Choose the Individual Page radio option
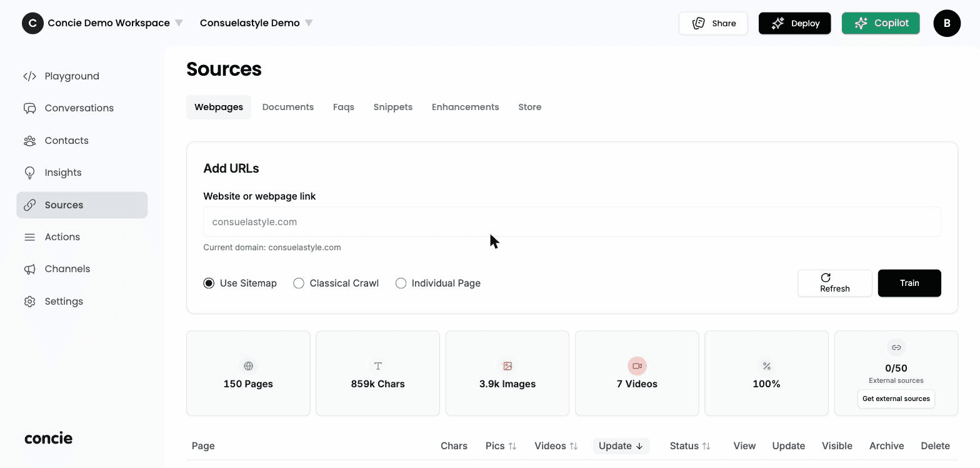 click(x=401, y=283)
